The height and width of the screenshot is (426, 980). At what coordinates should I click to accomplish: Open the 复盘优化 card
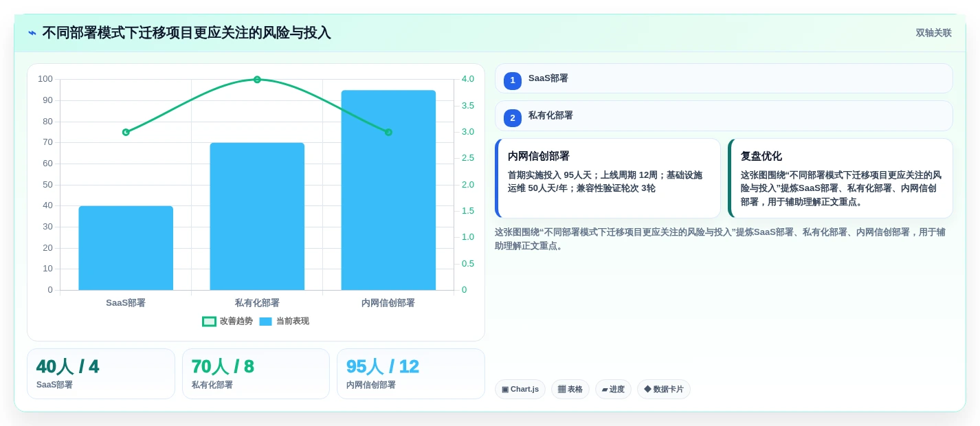coord(840,178)
